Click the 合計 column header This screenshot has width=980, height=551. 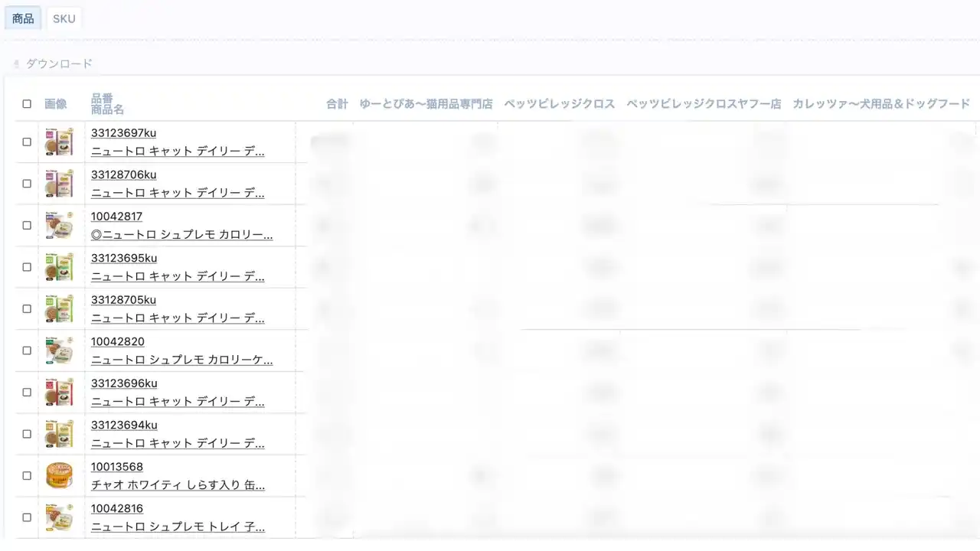pos(337,104)
